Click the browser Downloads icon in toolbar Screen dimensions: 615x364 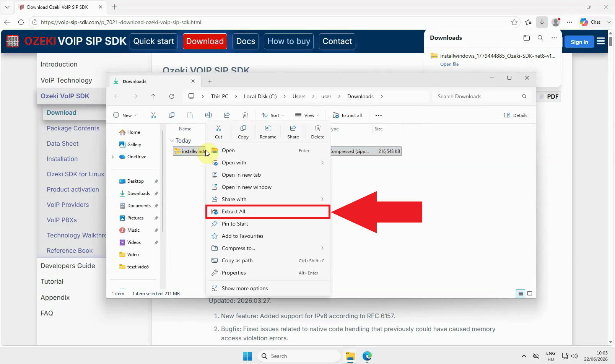[542, 22]
